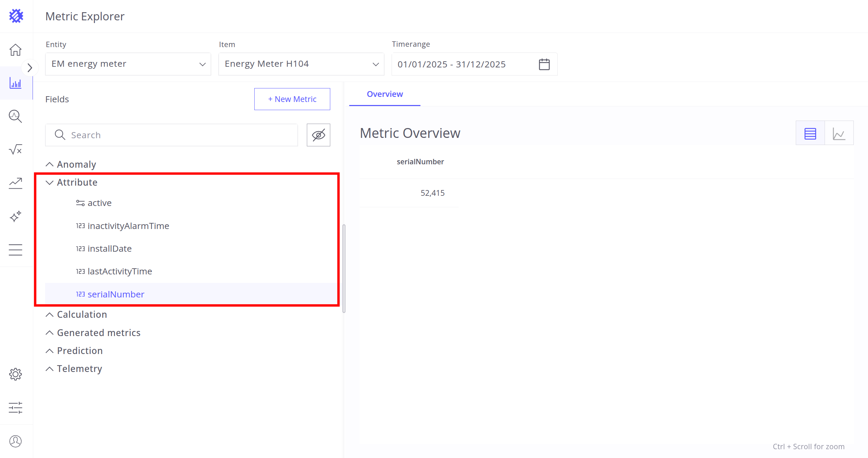The image size is (868, 458).
Task: Collapse the Attribute group
Action: coord(50,183)
